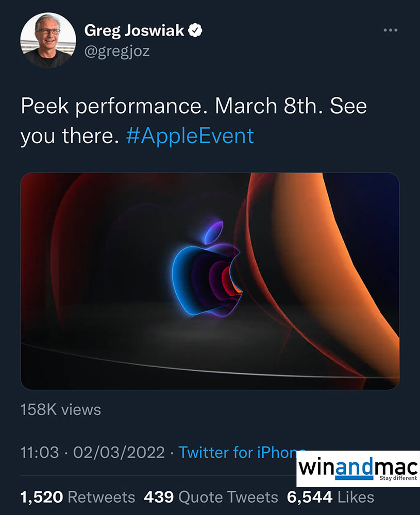This screenshot has width=420, height=515.
Task: Click the blue verified badge
Action: point(195,31)
